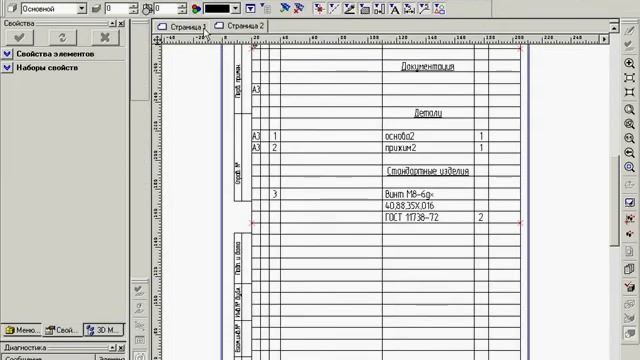
Task: Switch to Страница 1 tab
Action: coord(182,27)
